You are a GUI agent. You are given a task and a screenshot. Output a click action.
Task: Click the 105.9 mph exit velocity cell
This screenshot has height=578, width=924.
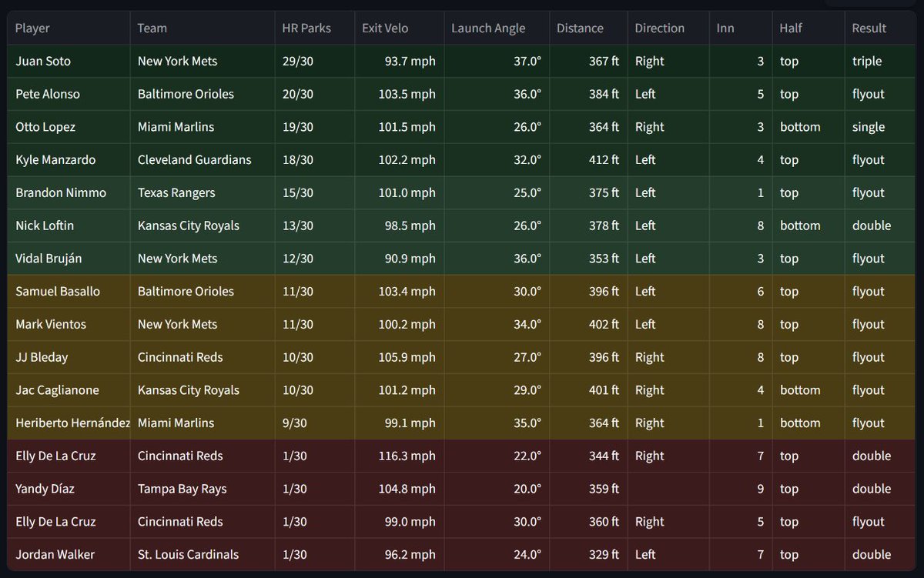pos(399,357)
